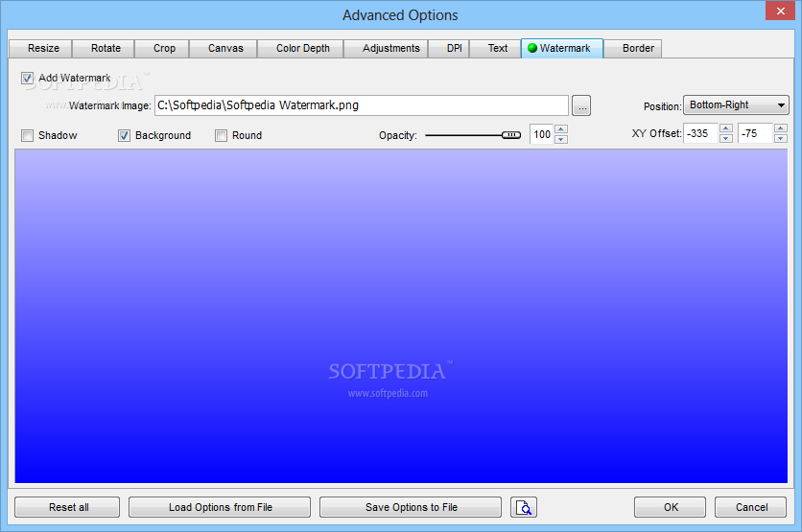Viewport: 802px width, 532px height.
Task: Click the browse "..." button for watermark image
Action: (x=581, y=105)
